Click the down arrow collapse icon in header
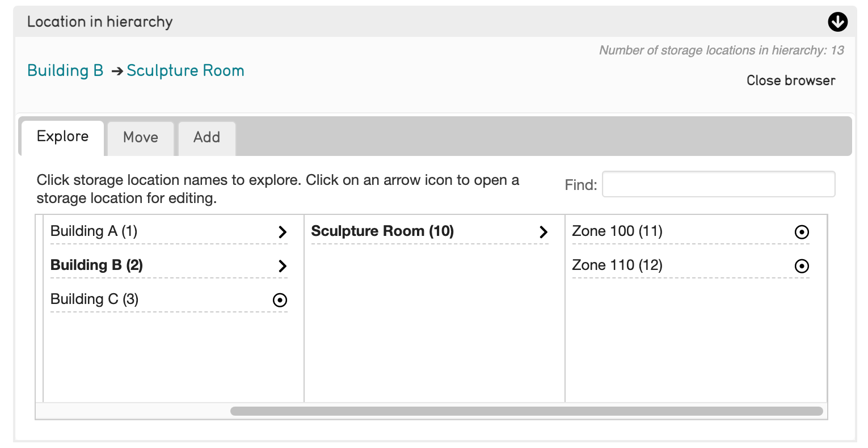 click(x=837, y=22)
